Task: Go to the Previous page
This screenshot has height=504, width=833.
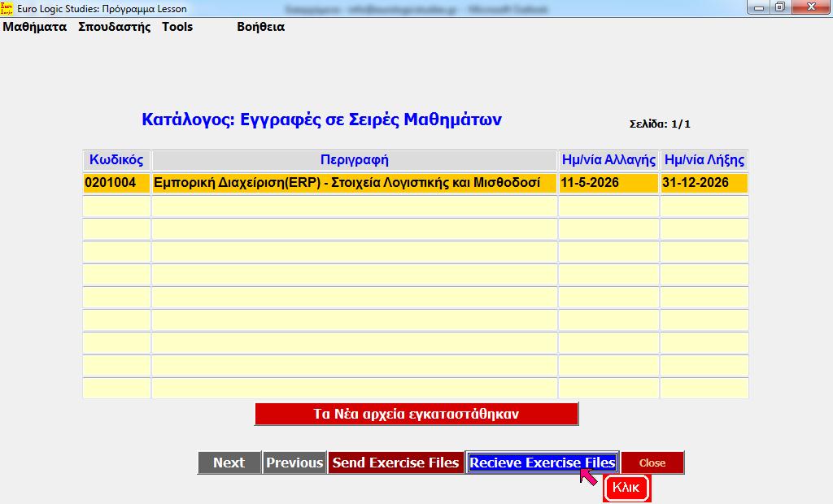Action: coord(294,463)
